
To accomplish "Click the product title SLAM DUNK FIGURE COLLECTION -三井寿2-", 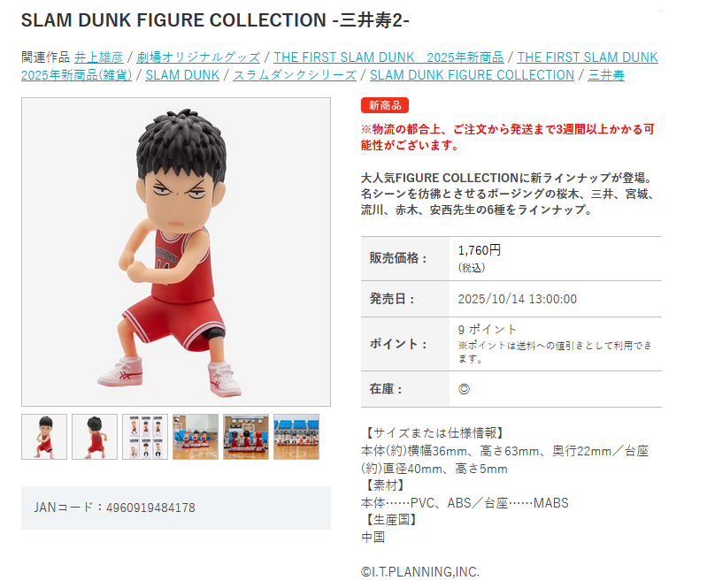I will pyautogui.click(x=215, y=20).
